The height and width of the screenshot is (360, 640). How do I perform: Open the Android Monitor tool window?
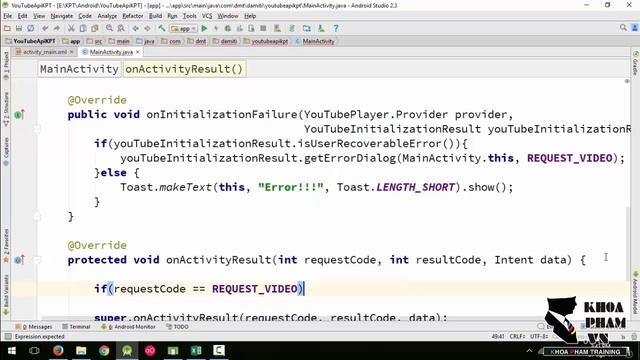[128, 327]
